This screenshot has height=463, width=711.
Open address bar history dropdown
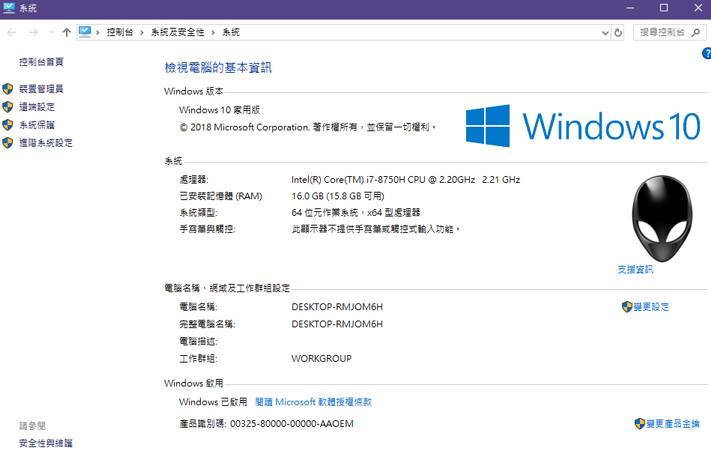[605, 33]
